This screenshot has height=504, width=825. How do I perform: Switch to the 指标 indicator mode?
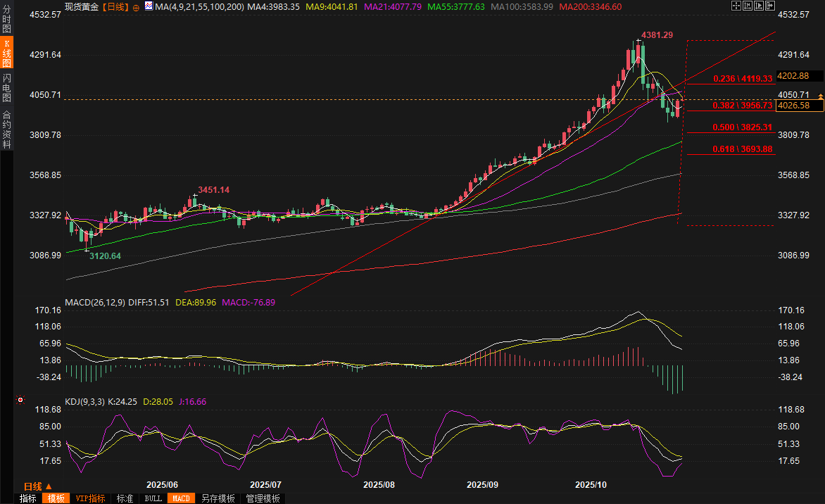[28, 498]
